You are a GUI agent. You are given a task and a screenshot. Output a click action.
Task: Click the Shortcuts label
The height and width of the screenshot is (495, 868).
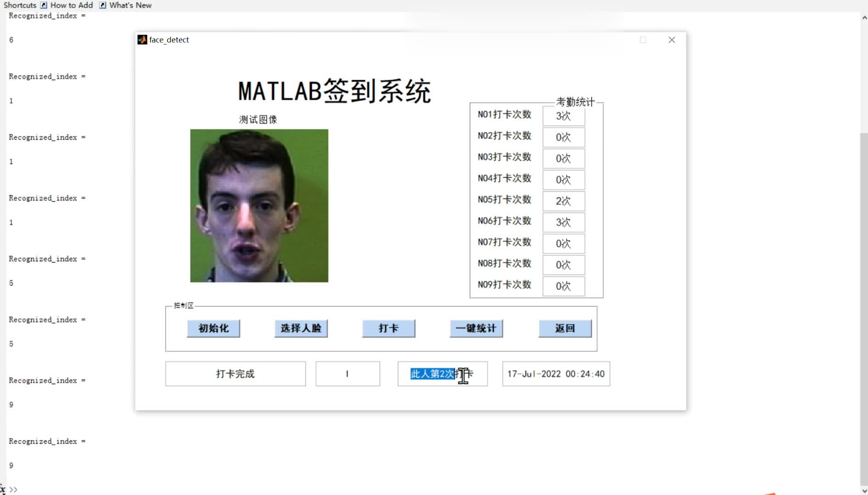(20, 5)
